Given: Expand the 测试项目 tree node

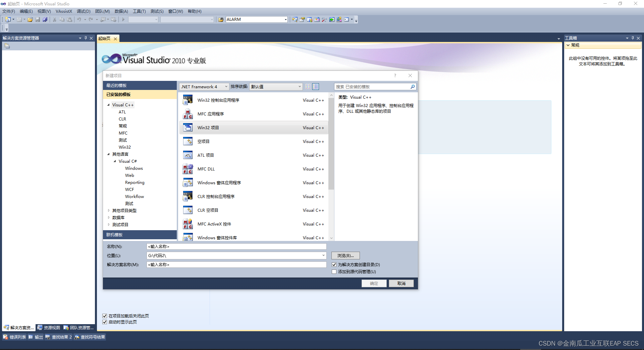Looking at the screenshot, I should click(108, 224).
